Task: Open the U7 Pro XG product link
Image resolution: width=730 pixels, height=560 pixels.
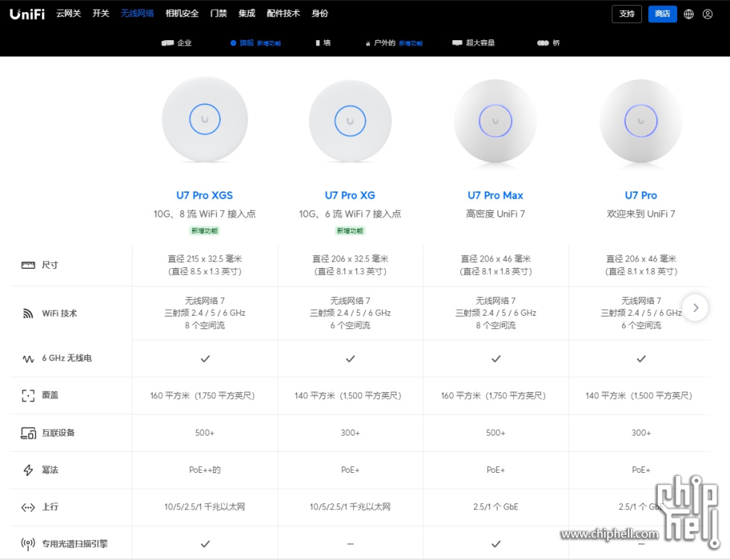Action: click(350, 196)
